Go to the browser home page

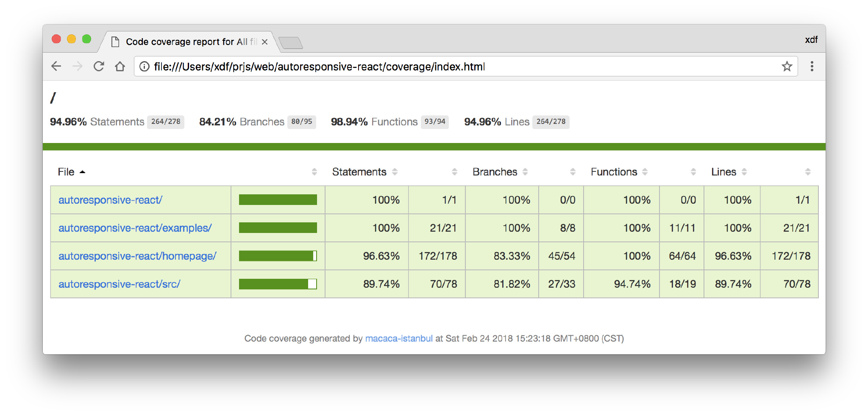(x=120, y=67)
